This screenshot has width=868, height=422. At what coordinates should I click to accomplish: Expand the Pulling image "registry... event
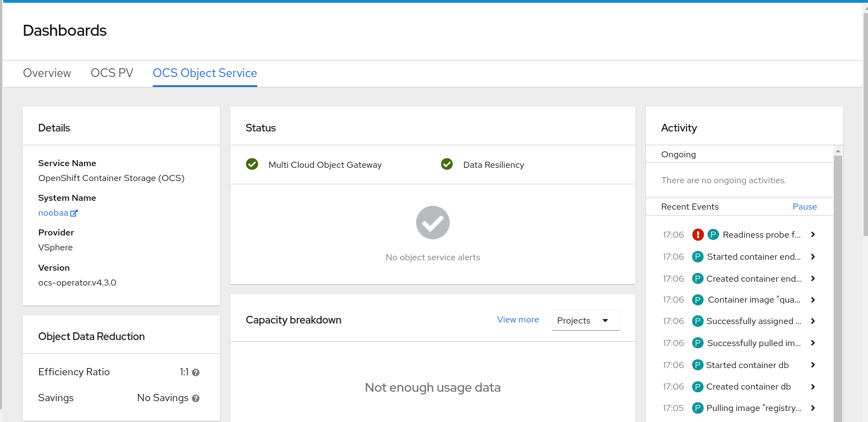813,408
